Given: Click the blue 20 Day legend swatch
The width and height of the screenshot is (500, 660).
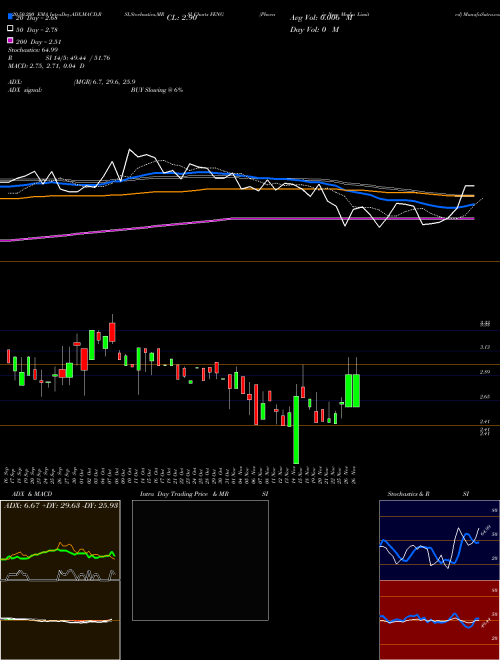Looking at the screenshot, I should 10,17.
